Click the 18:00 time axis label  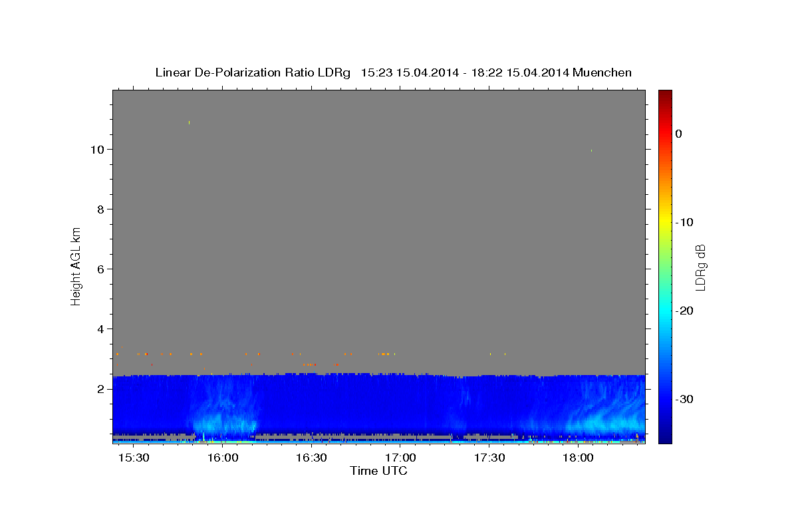(579, 458)
